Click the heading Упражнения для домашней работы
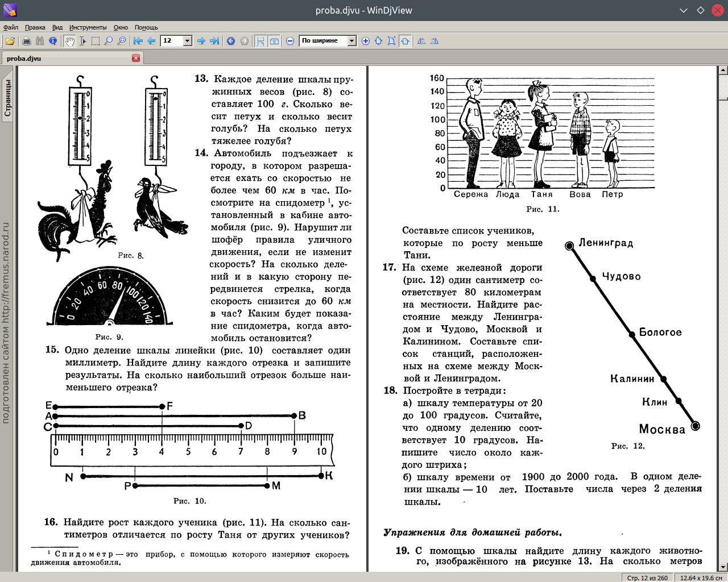The height and width of the screenshot is (582, 728). tap(473, 533)
